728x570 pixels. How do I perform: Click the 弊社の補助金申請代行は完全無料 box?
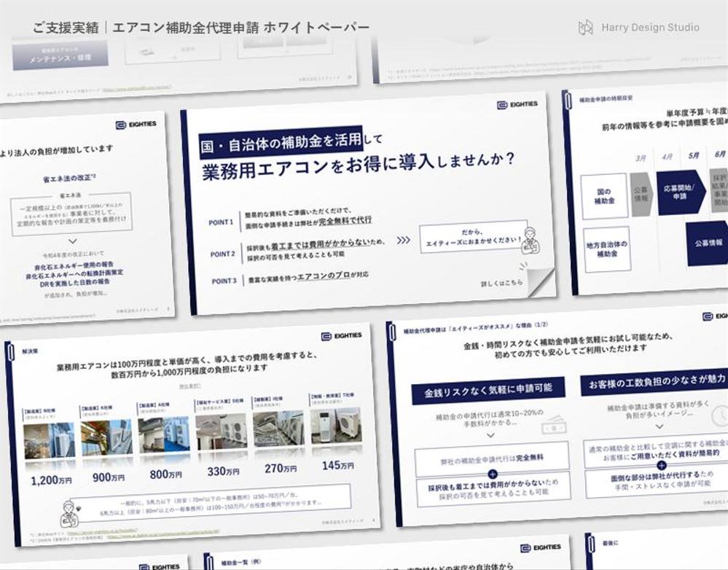coord(492,459)
